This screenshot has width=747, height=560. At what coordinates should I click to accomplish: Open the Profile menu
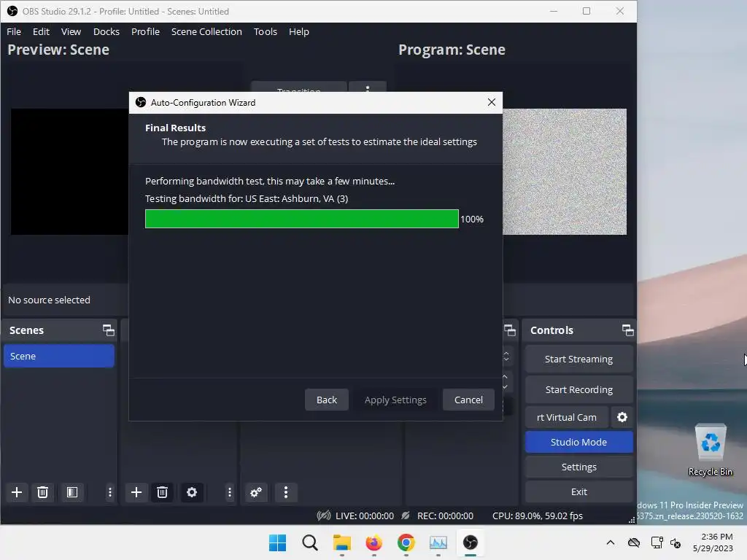click(145, 31)
